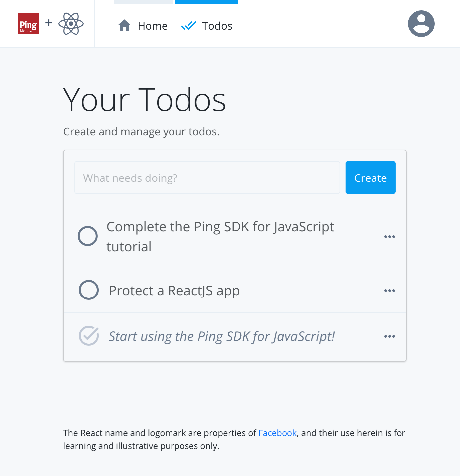The image size is (460, 476).
Task: Click the blue active-tab indicator bar above Todos
Action: (x=206, y=1)
